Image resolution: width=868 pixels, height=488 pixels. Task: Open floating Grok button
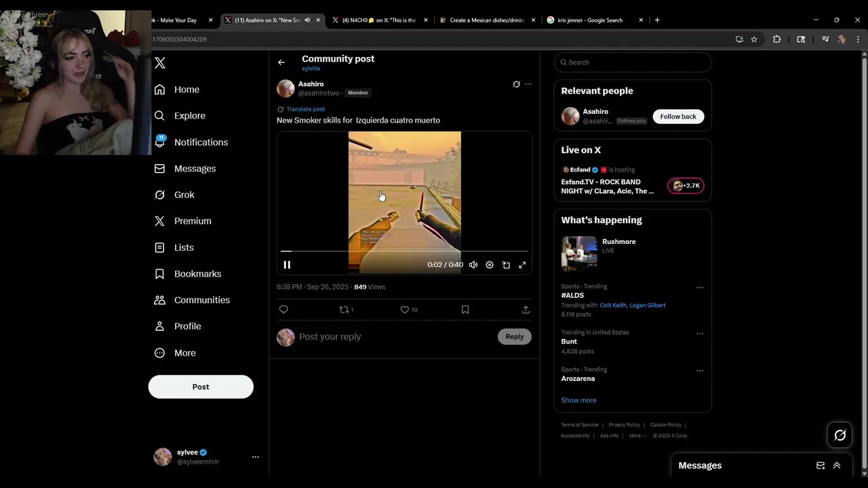tap(840, 436)
